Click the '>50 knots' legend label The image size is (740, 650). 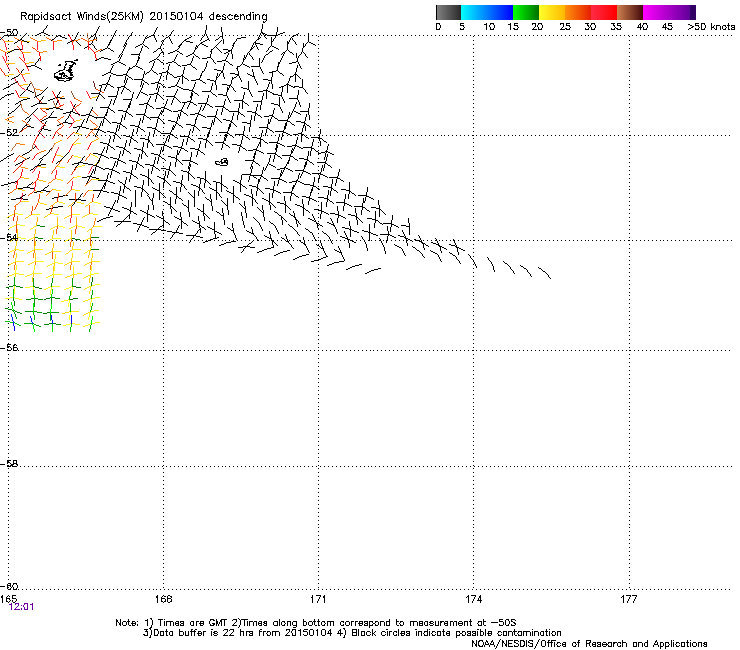(x=711, y=27)
